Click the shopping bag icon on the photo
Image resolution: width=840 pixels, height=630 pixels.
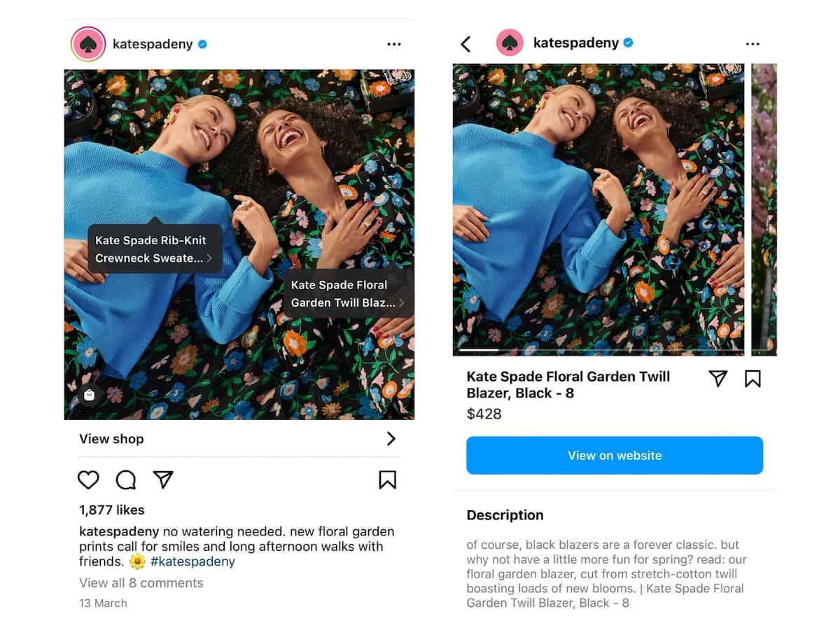tap(90, 395)
